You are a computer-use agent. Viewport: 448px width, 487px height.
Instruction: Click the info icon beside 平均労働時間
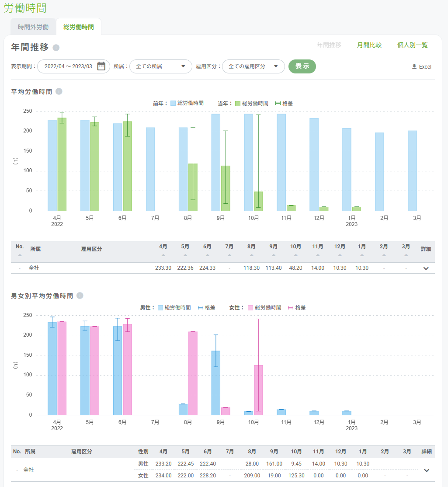(x=59, y=91)
